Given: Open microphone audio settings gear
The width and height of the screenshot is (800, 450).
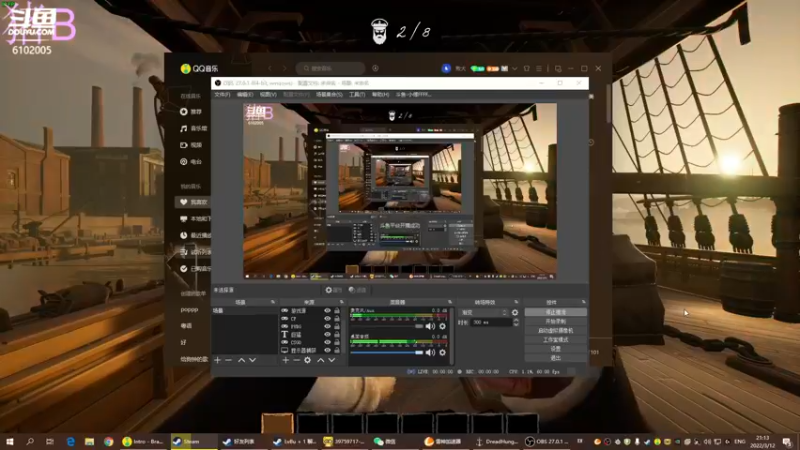Looking at the screenshot, I should click(x=442, y=326).
